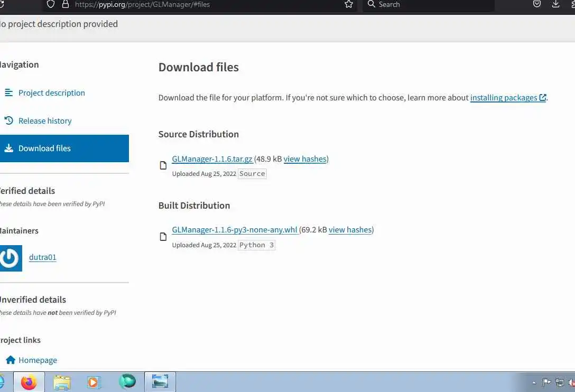
Task: Click dutra01's avatar image
Action: pyautogui.click(x=10, y=258)
